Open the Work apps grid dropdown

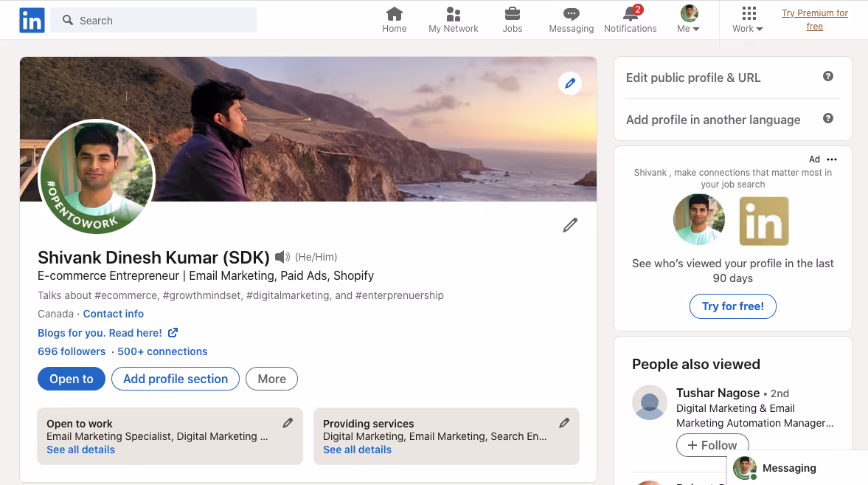(x=748, y=20)
